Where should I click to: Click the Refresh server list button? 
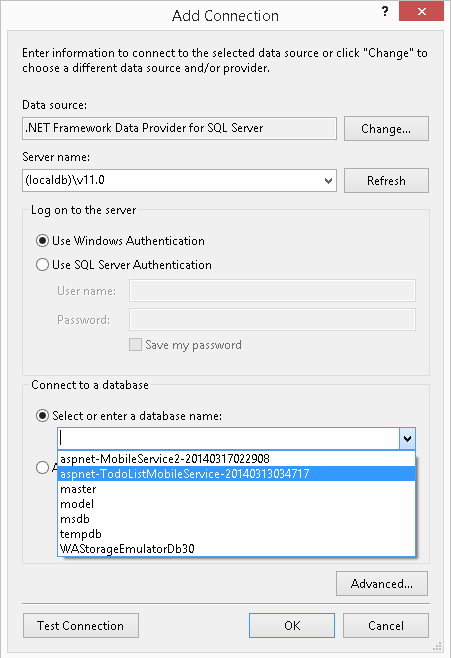pos(386,181)
